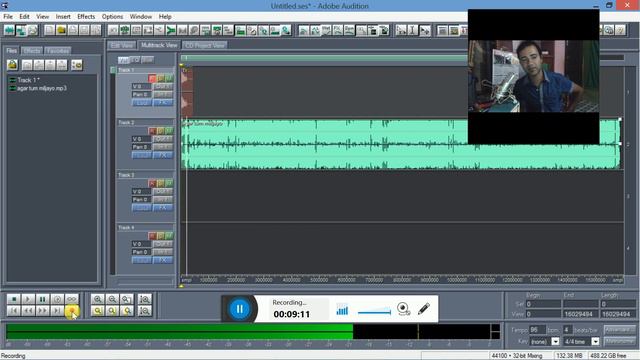Click the orange Record transport button
Viewport: 640px width, 360px height.
click(x=72, y=311)
